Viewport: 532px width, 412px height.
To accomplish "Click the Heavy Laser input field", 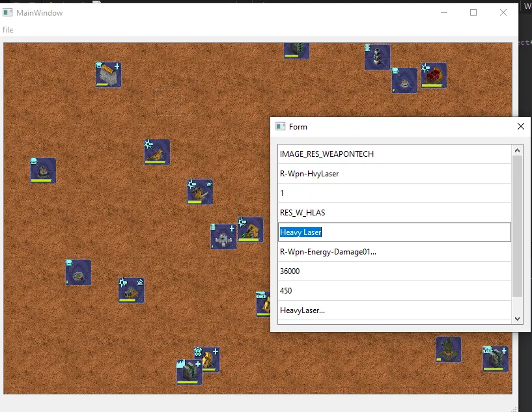I will point(394,232).
